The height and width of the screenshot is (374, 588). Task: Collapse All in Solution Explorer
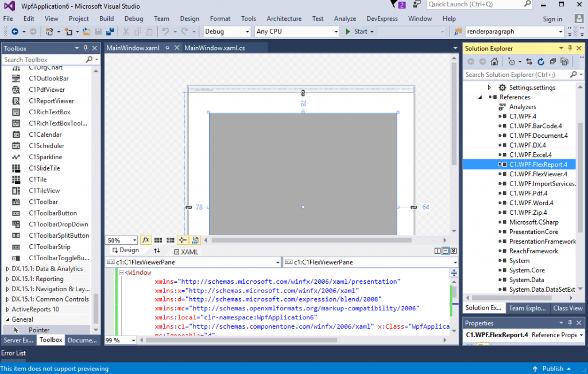pos(553,61)
